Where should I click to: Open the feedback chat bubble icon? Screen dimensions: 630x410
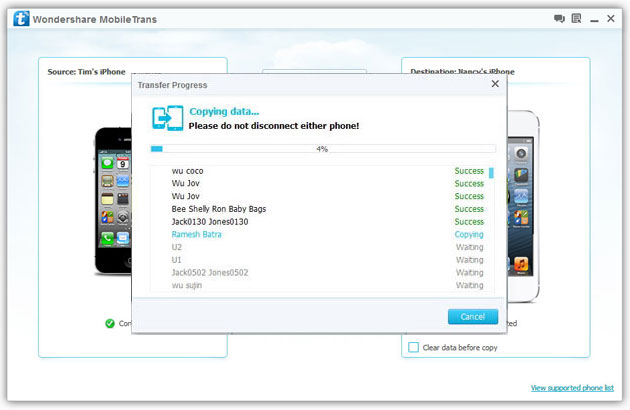pyautogui.click(x=559, y=18)
